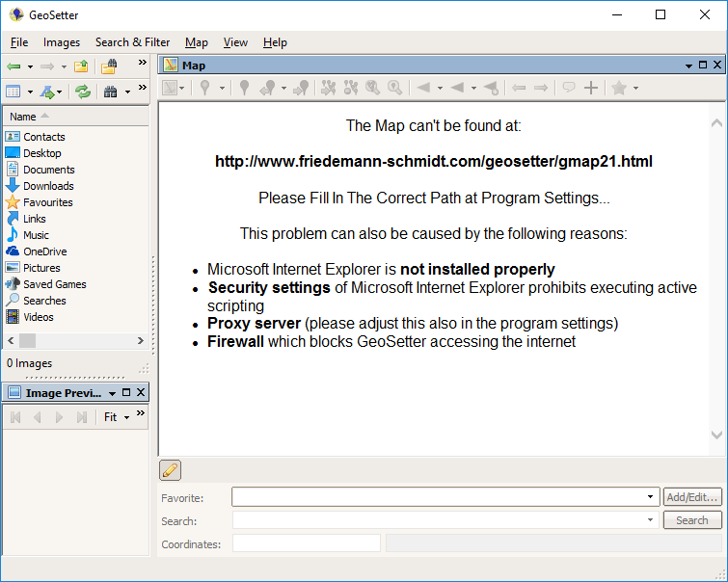Click the gray forward arrow
The image size is (728, 582).
point(47,66)
